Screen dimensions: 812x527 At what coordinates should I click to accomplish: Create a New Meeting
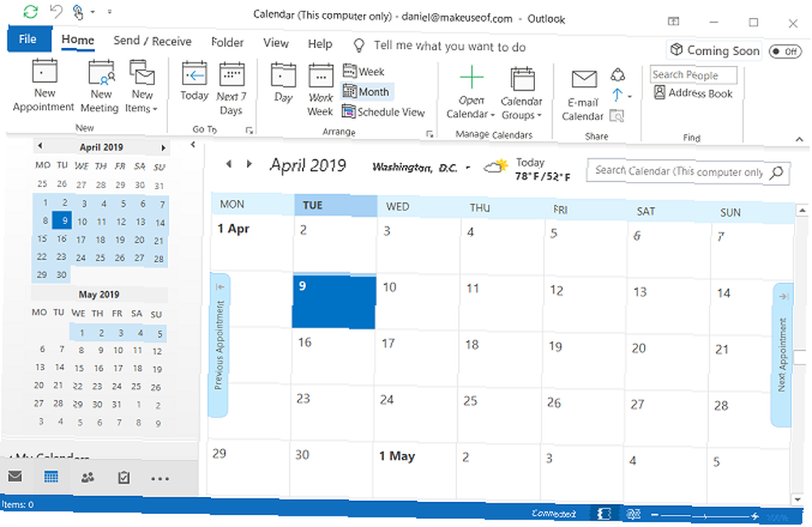tap(101, 87)
